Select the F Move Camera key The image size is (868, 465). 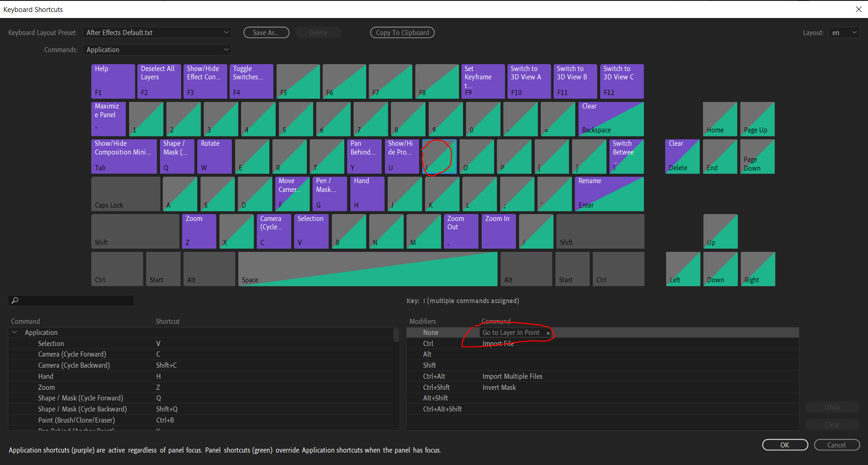click(x=292, y=194)
